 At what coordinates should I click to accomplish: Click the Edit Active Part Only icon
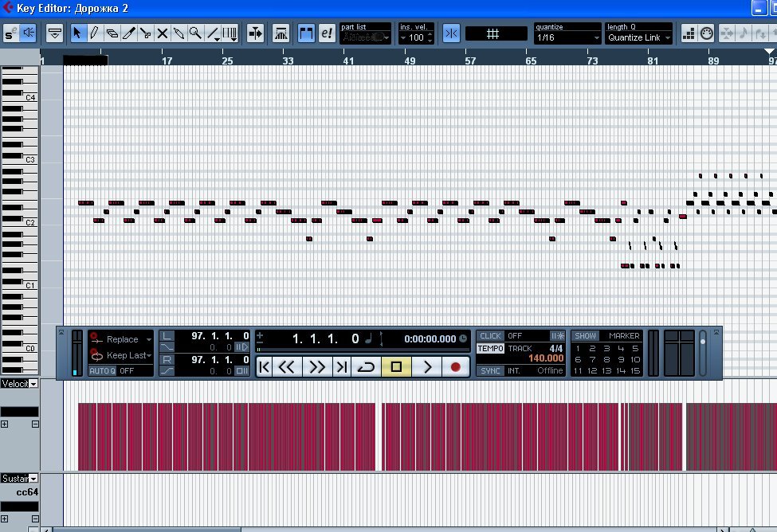327,33
